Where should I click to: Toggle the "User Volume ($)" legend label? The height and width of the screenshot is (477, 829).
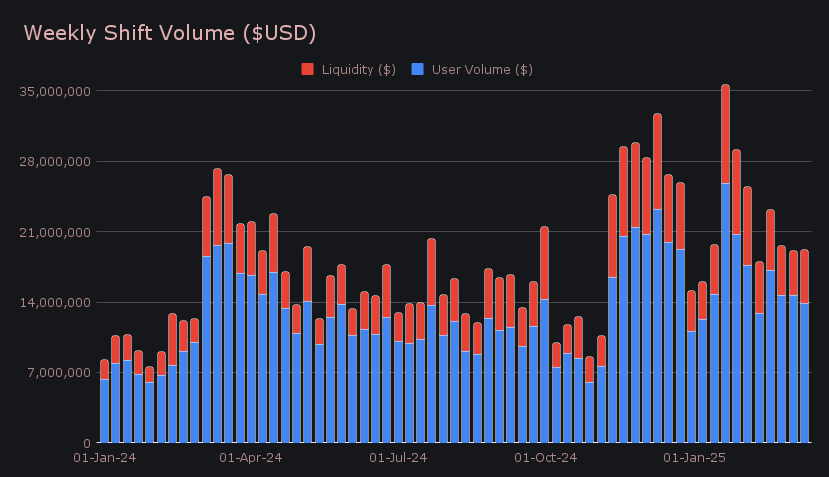[481, 69]
